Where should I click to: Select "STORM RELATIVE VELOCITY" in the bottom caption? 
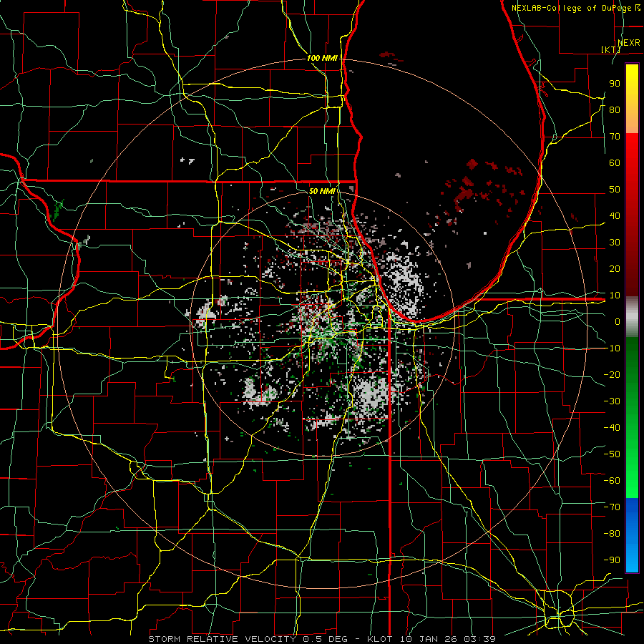point(222,639)
